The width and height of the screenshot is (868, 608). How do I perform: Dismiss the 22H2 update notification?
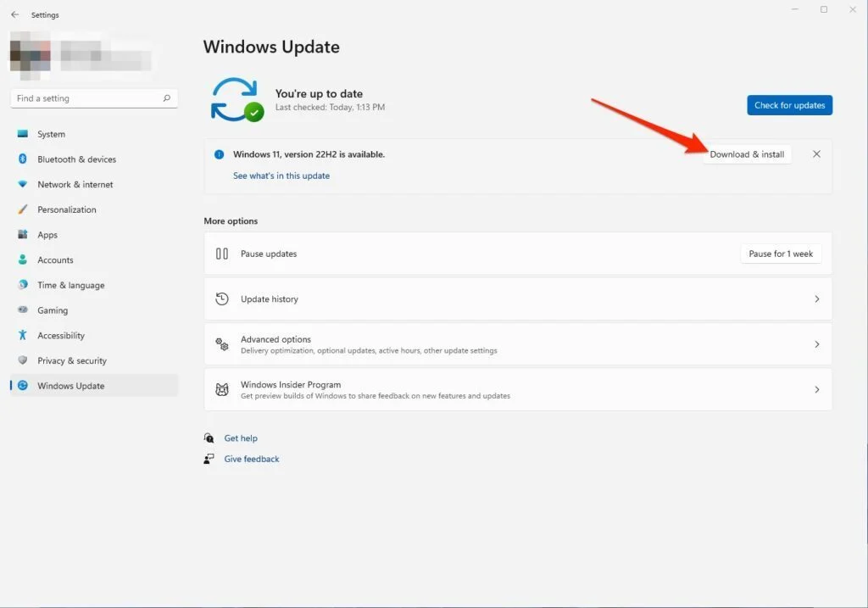tap(816, 154)
